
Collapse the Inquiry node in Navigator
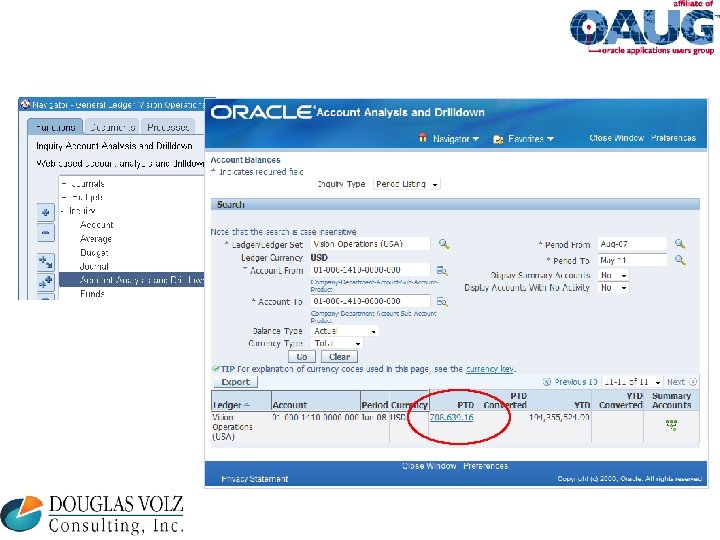coord(63,210)
